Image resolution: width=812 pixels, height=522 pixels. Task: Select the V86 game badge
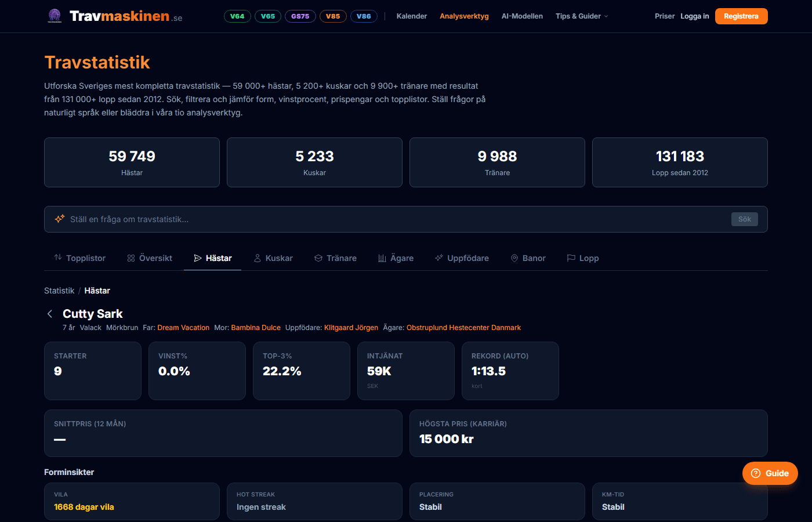click(364, 16)
